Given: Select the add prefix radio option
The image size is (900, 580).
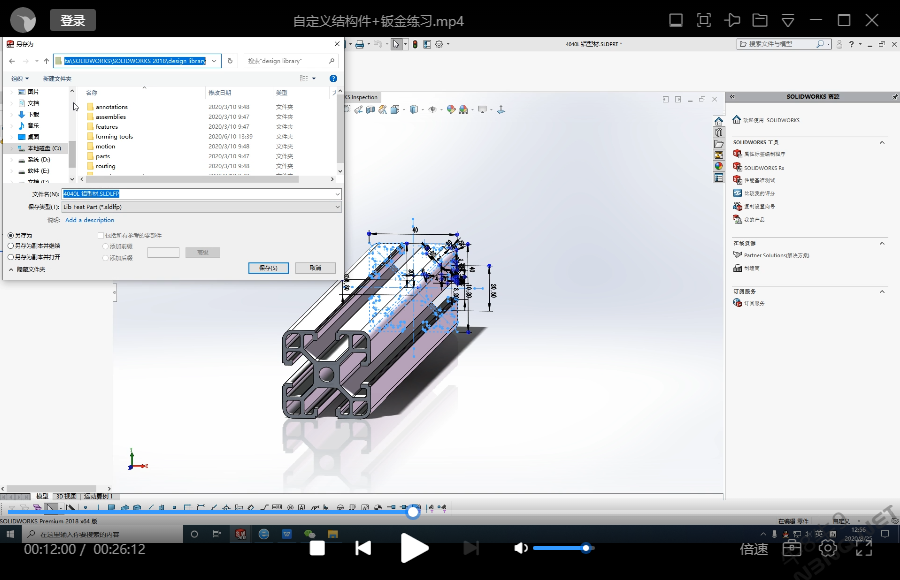Looking at the screenshot, I should coord(106,246).
